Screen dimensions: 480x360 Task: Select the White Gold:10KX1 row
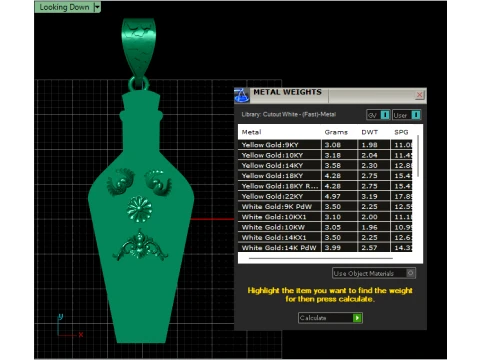click(x=325, y=217)
